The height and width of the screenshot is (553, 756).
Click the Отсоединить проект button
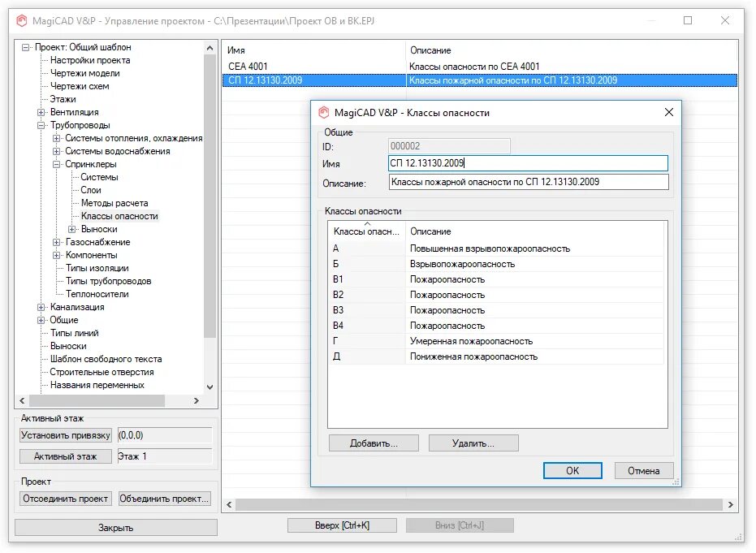(x=66, y=499)
